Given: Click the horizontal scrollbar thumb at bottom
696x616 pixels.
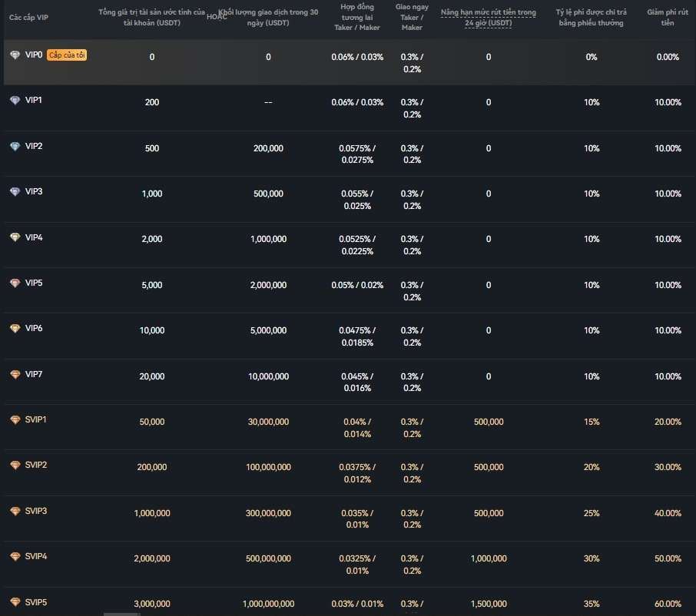Looking at the screenshot, I should pyautogui.click(x=121, y=614).
